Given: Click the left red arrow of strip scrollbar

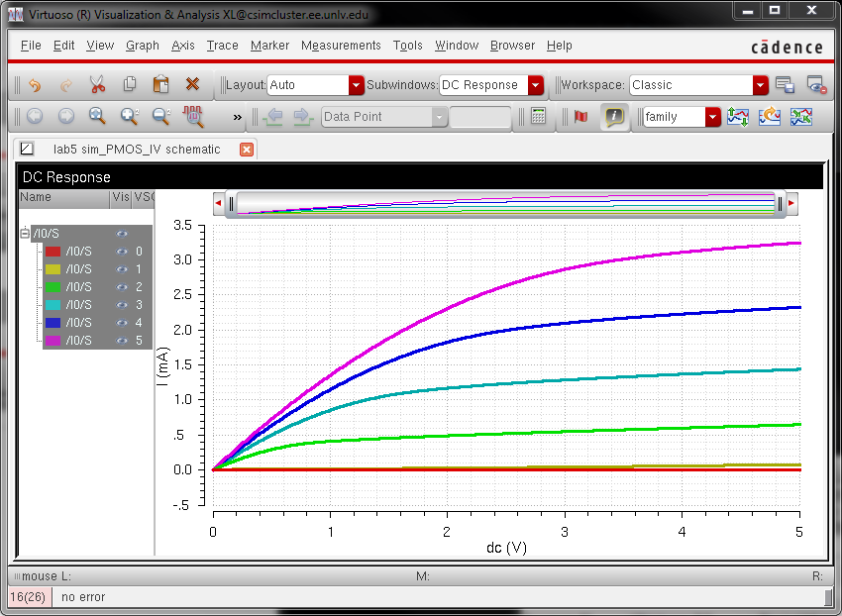Looking at the screenshot, I should 218,203.
